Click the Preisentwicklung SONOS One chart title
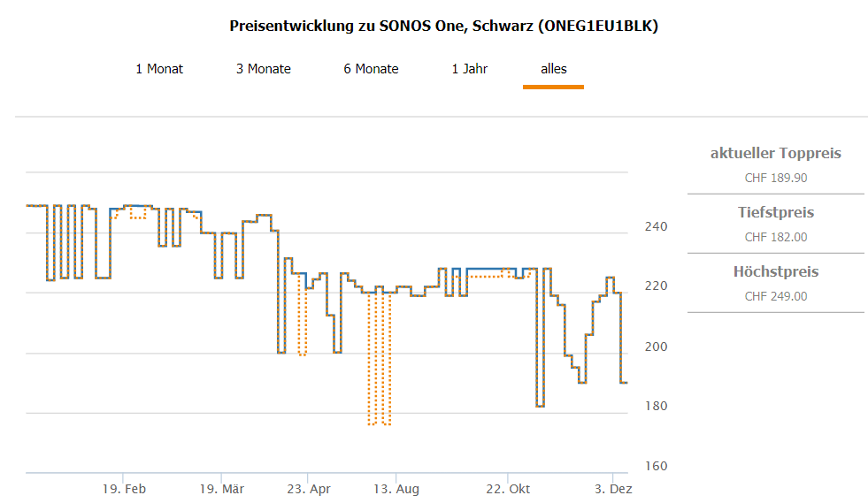The width and height of the screenshot is (868, 503). coord(444,26)
